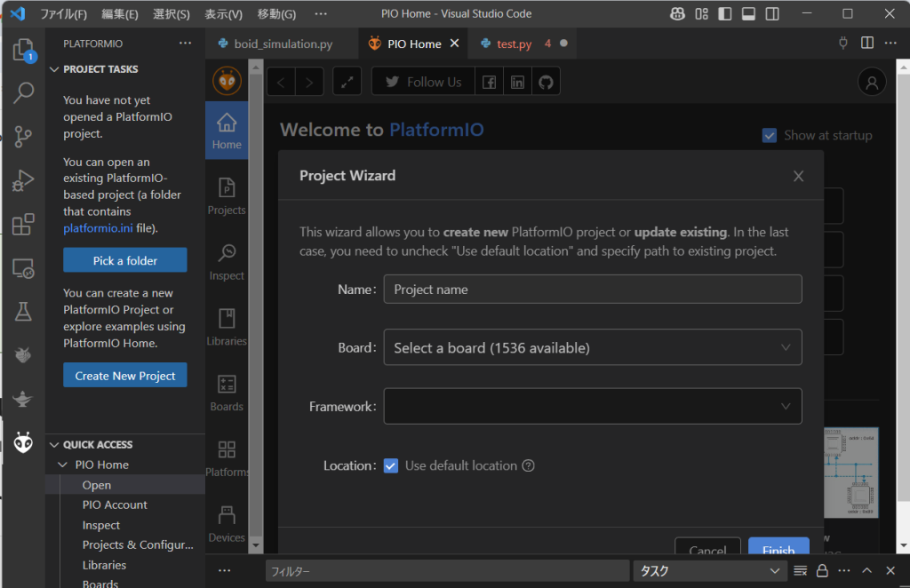Open PlatformIO GitHub icon link
Image resolution: width=910 pixels, height=588 pixels.
click(546, 82)
